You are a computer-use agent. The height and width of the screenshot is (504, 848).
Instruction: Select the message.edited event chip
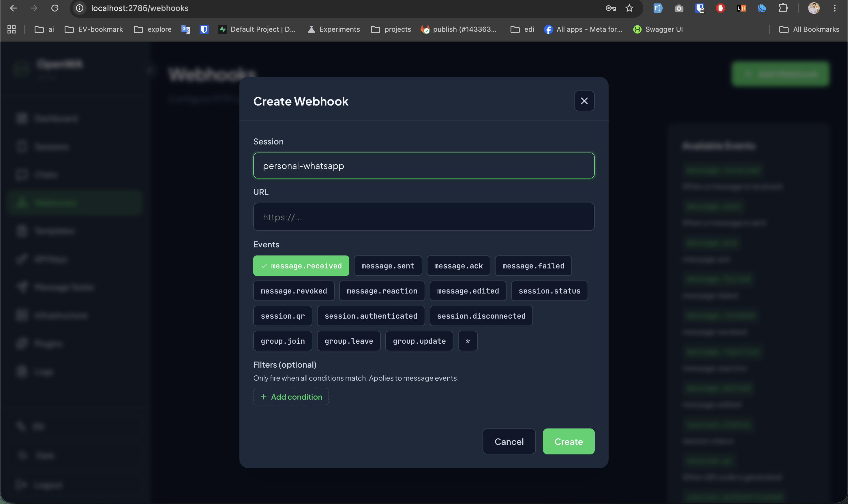pyautogui.click(x=468, y=291)
